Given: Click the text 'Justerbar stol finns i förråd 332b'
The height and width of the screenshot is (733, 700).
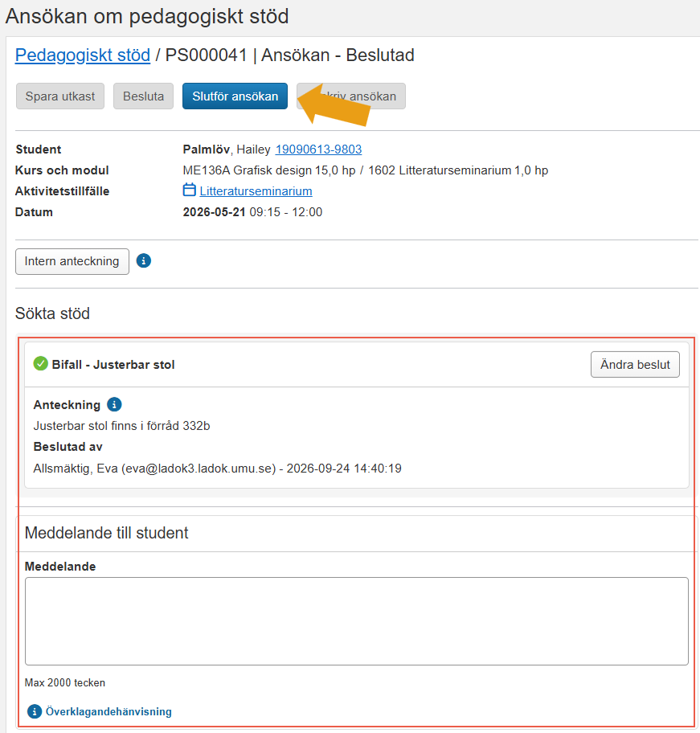Looking at the screenshot, I should coord(122,426).
